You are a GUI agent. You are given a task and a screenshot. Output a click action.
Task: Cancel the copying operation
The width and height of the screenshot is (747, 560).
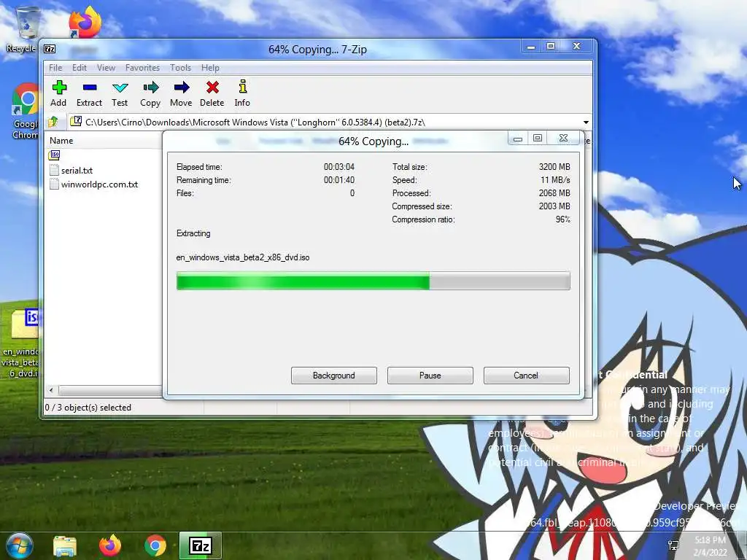tap(527, 376)
